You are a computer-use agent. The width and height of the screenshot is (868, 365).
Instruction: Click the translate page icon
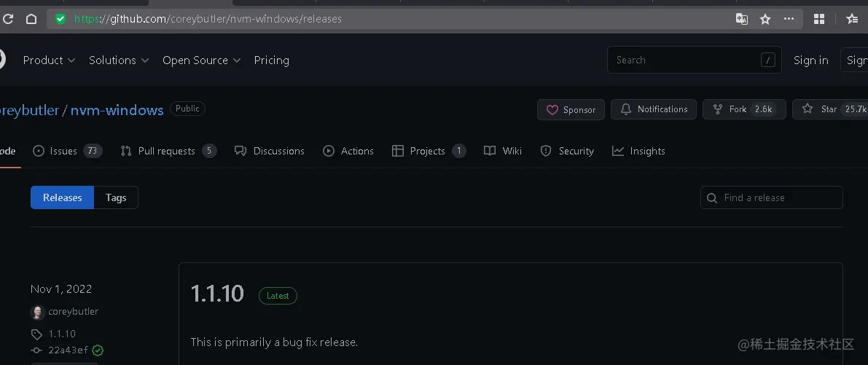pos(742,19)
